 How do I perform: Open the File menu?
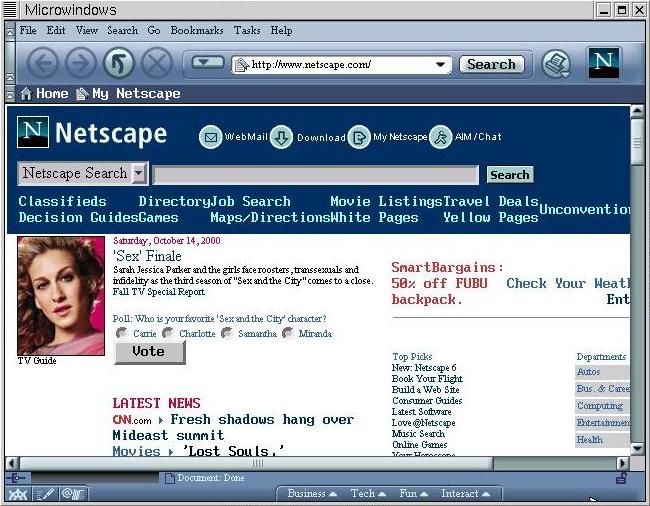(28, 31)
